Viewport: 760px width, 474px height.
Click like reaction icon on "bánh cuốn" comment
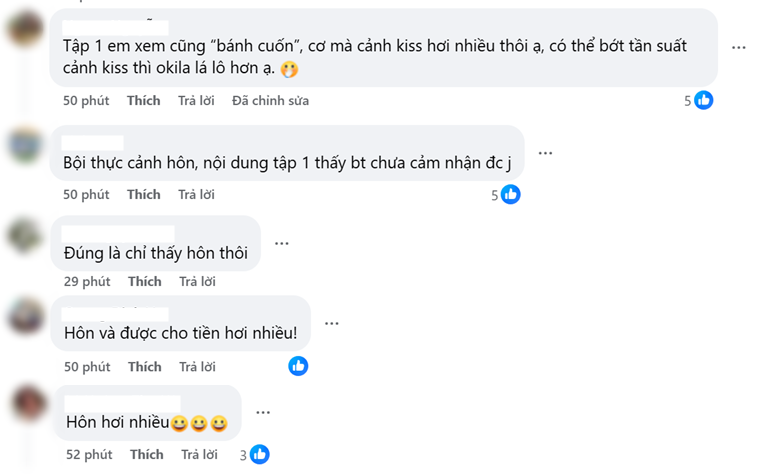[x=704, y=100]
